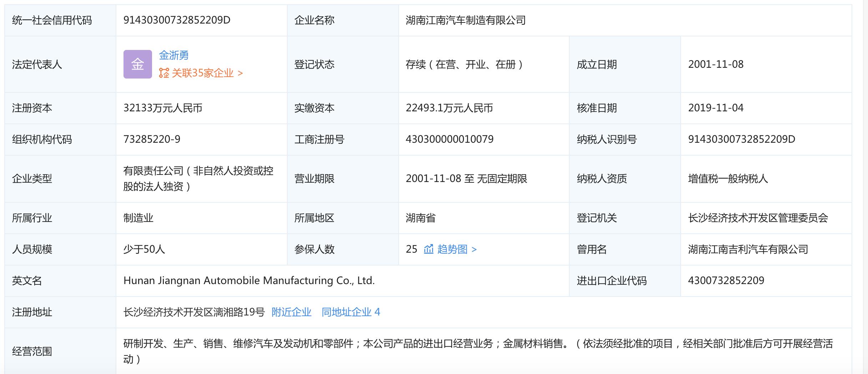Select paid-in capital 22493.1万元人民币
This screenshot has height=374, width=868.
pos(449,108)
